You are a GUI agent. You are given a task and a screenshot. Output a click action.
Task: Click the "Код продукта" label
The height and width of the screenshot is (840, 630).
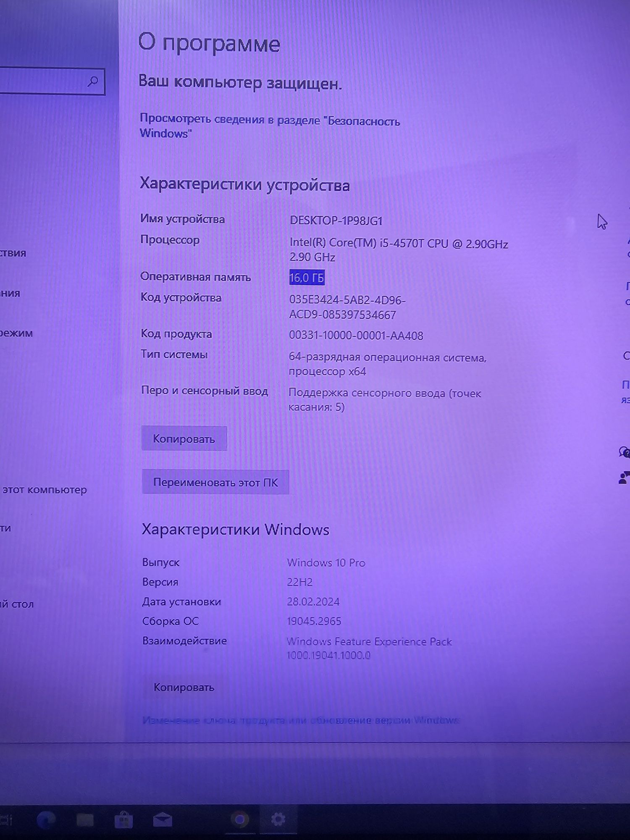coord(176,334)
